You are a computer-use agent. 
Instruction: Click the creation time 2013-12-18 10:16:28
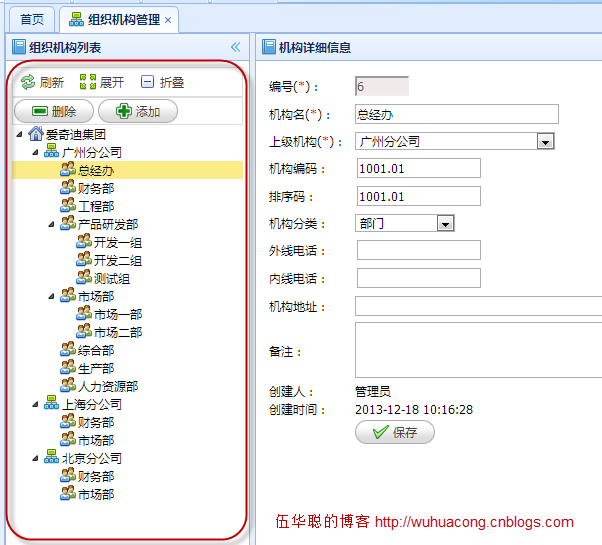click(x=414, y=410)
